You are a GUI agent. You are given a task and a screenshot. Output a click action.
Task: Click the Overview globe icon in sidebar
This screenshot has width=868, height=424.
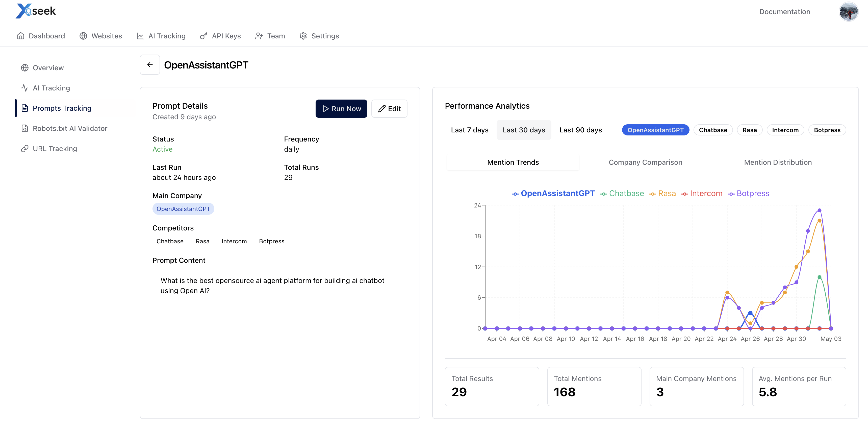[24, 68]
